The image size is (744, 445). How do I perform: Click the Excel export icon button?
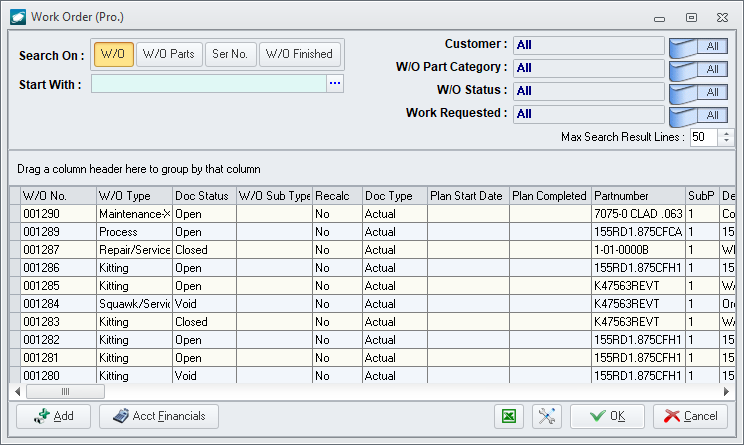click(x=509, y=416)
